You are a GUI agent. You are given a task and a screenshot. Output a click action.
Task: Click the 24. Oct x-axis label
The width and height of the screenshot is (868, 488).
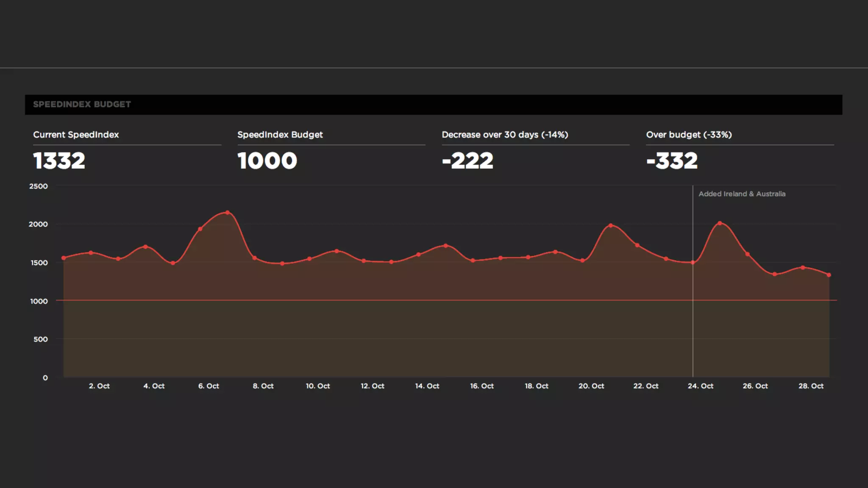click(x=700, y=386)
